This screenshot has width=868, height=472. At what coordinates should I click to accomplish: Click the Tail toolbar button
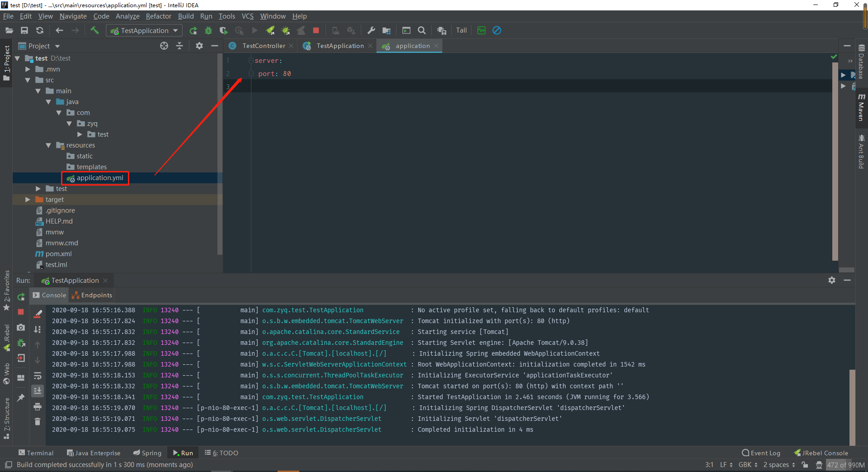[461, 30]
